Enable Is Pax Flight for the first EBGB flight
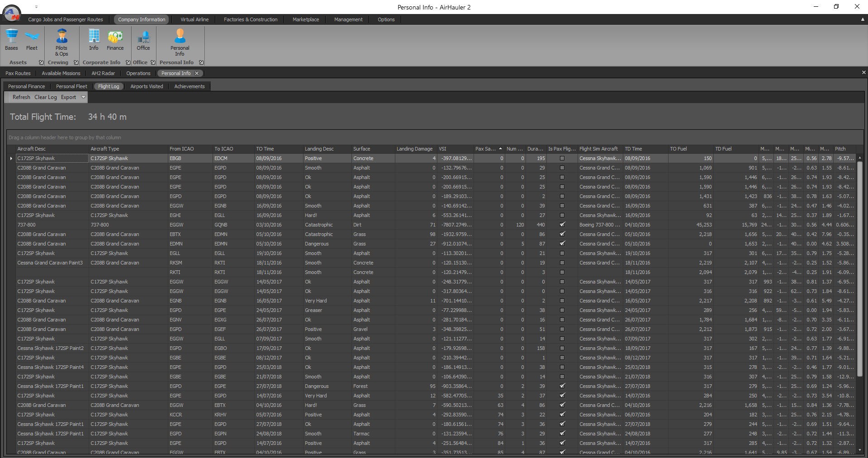Image resolution: width=868 pixels, height=458 pixels. tap(562, 158)
